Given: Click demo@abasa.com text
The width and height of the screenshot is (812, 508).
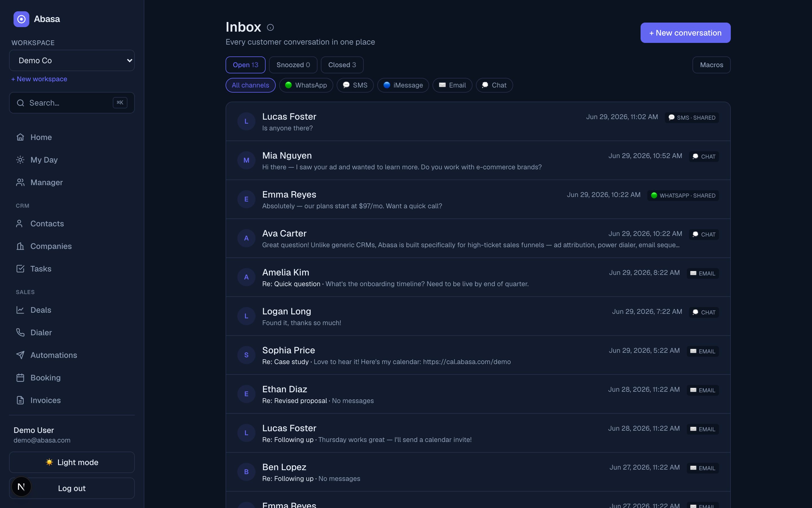Looking at the screenshot, I should pyautogui.click(x=42, y=440).
